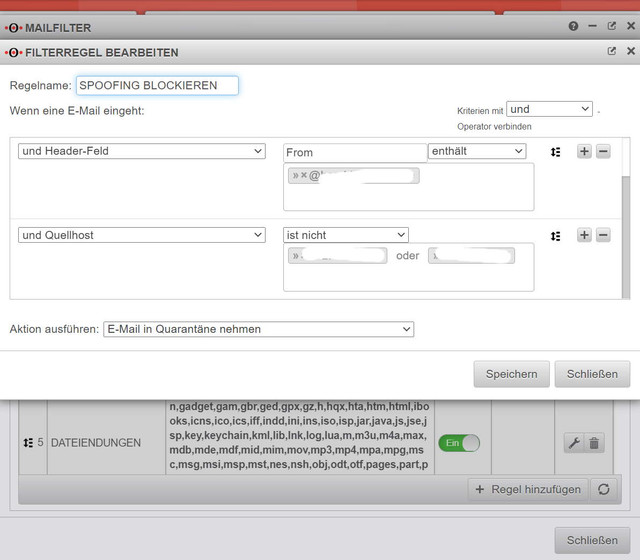Open the Kriterien operator dropdown 'und'
The image size is (640, 560).
[549, 109]
